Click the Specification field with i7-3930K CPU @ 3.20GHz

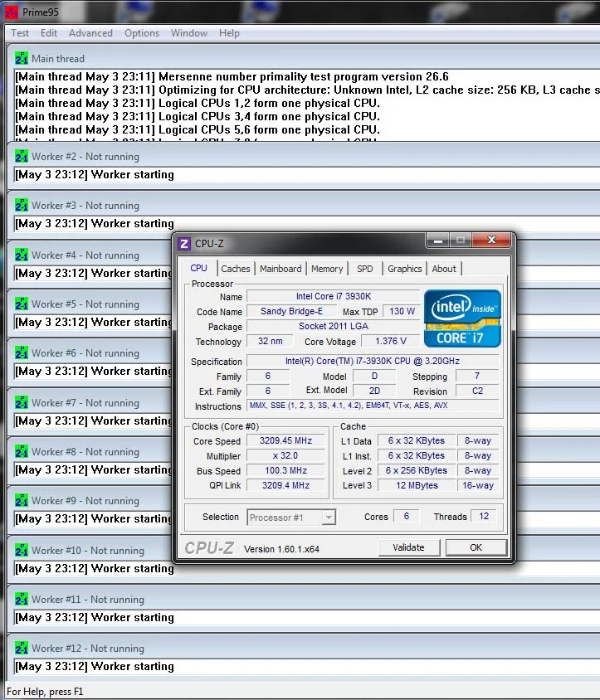point(373,361)
